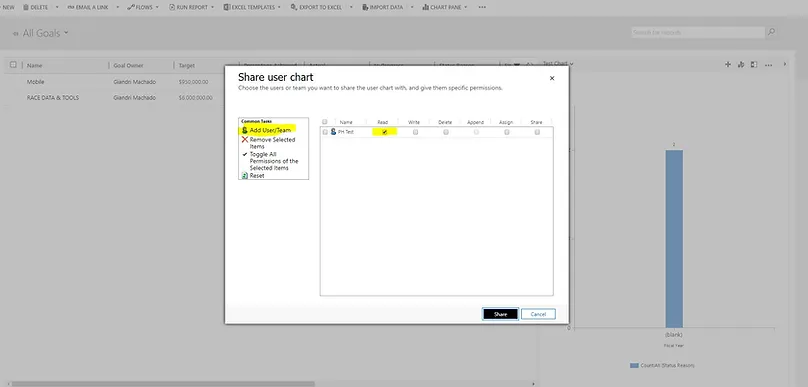This screenshot has height=387, width=808.
Task: Click the PH Test user icon
Action: click(333, 132)
